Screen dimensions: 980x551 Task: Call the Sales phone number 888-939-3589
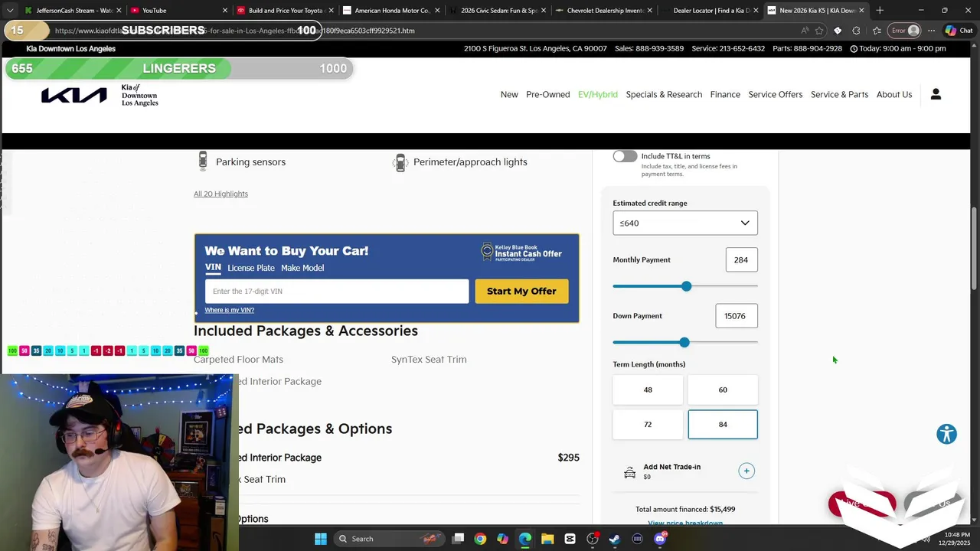tap(649, 48)
